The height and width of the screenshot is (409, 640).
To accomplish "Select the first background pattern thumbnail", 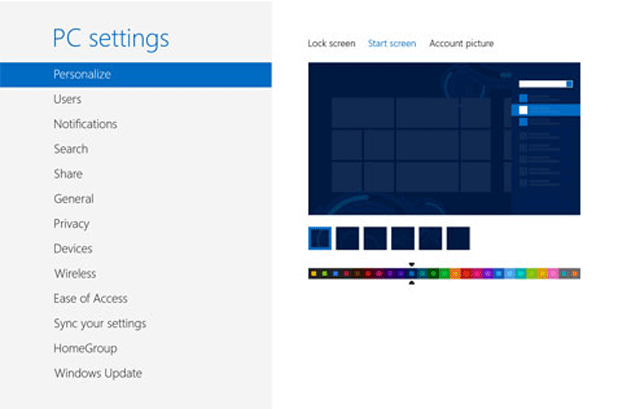I will click(x=320, y=238).
